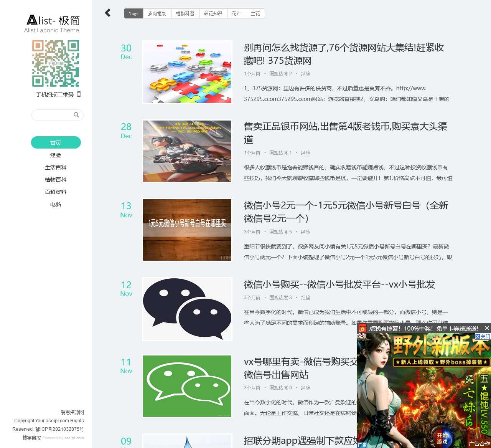Open the article 别再问怎么找货源了
The height and width of the screenshot is (448, 491).
tap(344, 54)
